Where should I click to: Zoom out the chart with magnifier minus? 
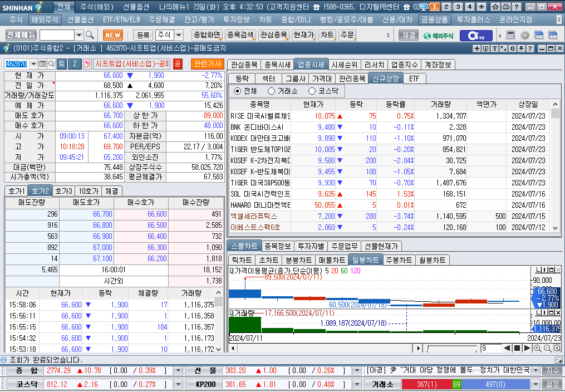coord(547,348)
